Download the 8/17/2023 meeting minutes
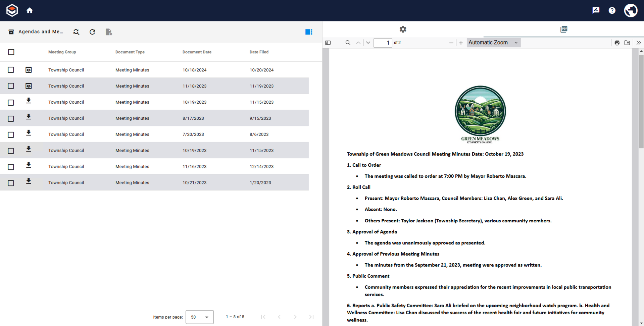Viewport: 644px width, 326px height. click(x=29, y=117)
